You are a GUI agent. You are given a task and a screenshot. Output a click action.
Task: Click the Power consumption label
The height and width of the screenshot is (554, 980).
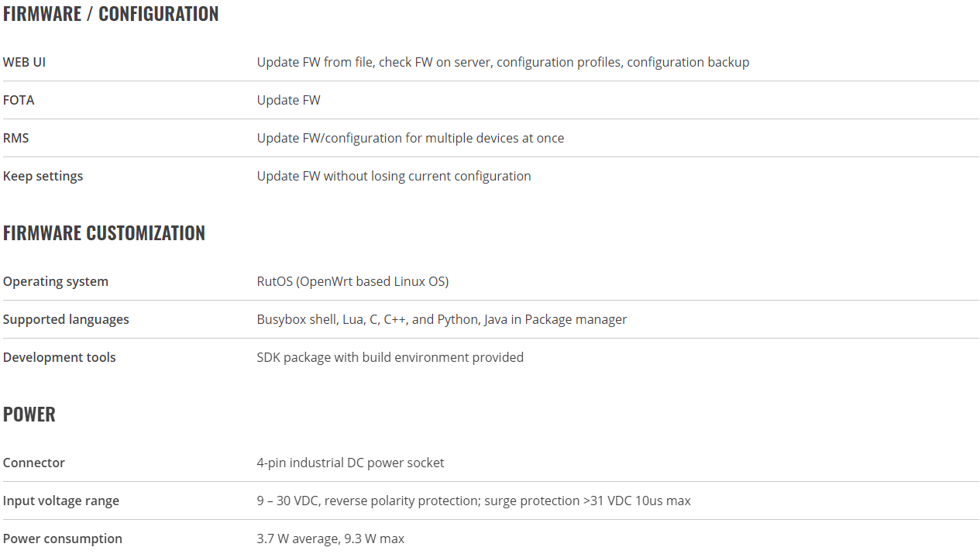(63, 539)
